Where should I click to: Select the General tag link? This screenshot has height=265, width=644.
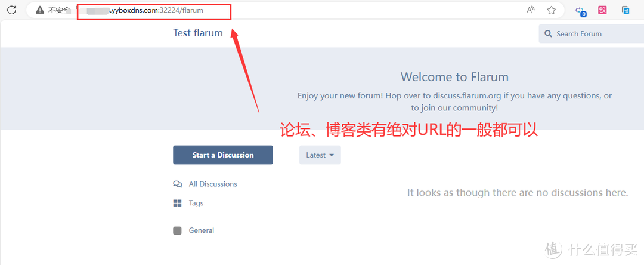pyautogui.click(x=202, y=230)
